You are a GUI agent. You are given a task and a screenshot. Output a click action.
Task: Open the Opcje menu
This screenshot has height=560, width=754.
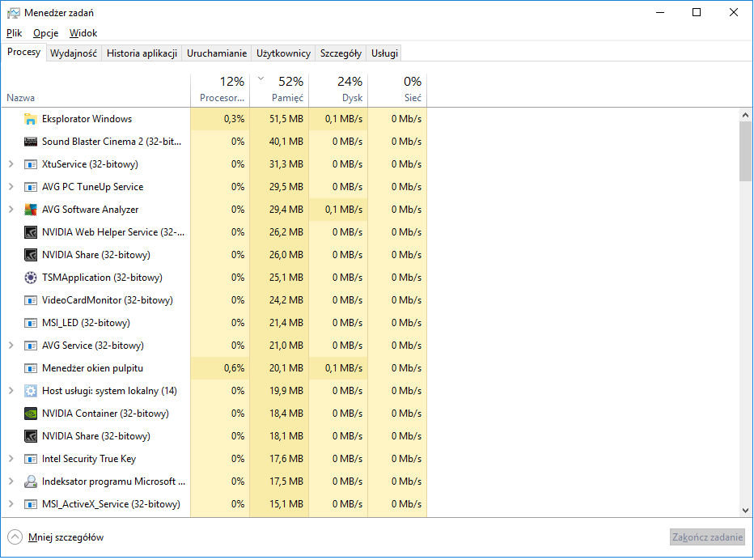pyautogui.click(x=45, y=33)
